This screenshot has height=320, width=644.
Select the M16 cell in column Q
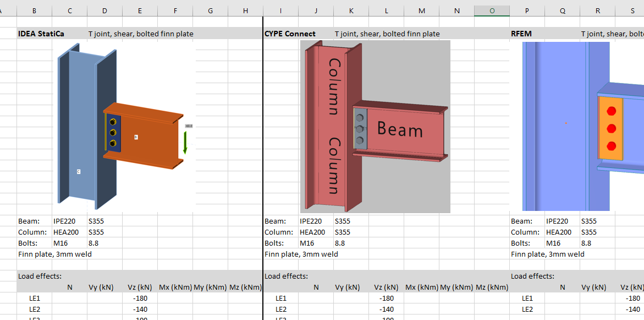point(553,243)
